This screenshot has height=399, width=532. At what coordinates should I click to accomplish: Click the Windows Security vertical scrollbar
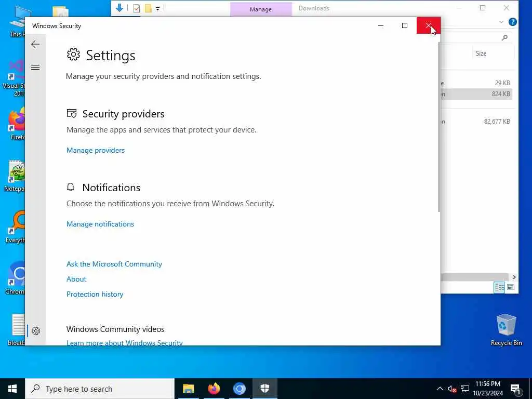coord(439,127)
